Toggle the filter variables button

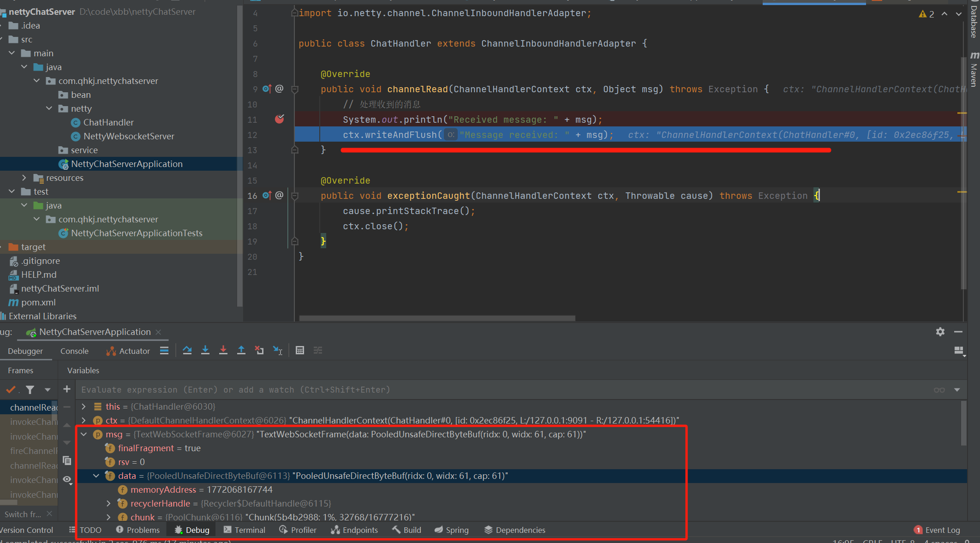31,389
